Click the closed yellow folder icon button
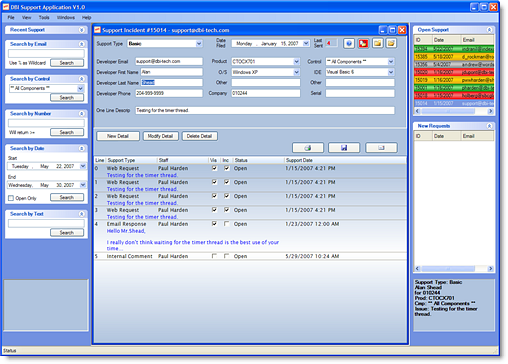508x364 pixels. [377, 44]
